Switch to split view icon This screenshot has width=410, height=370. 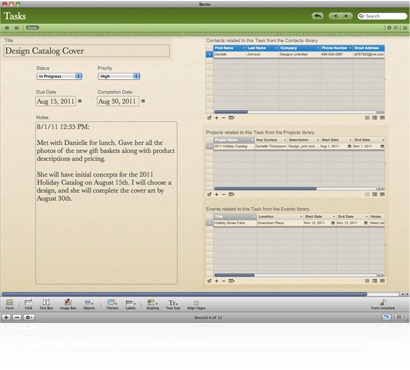click(17, 28)
